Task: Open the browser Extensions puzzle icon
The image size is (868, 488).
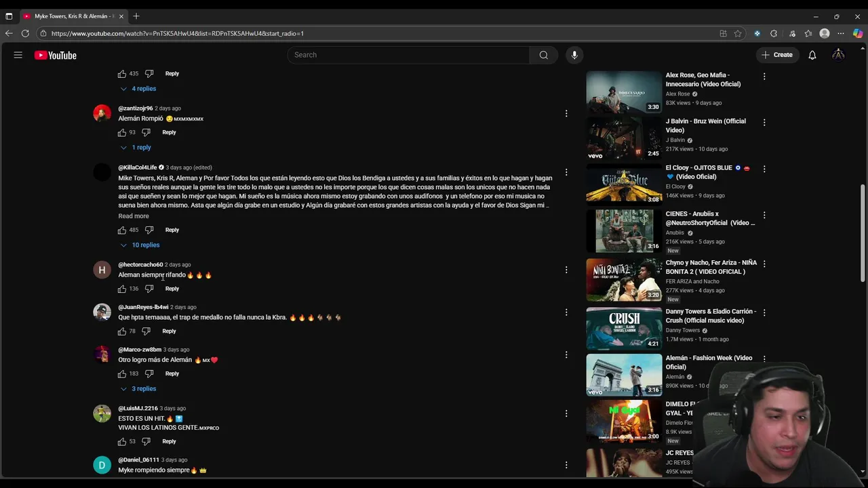Action: coord(774,33)
